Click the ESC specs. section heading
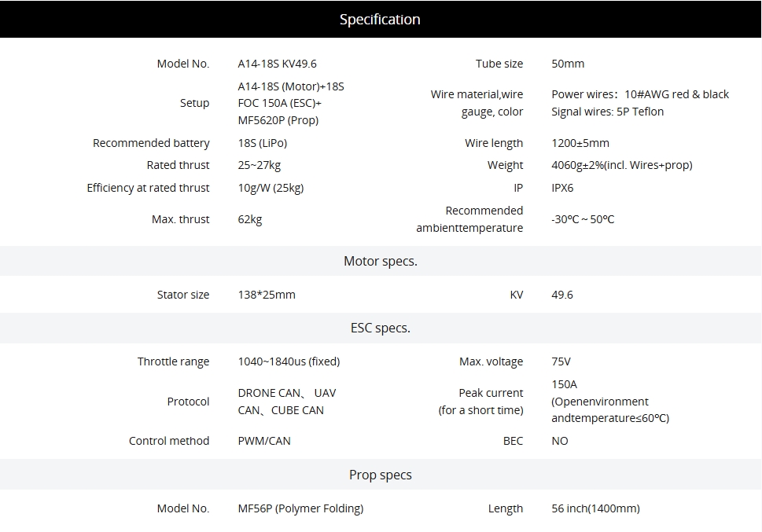762x532 pixels. (380, 328)
